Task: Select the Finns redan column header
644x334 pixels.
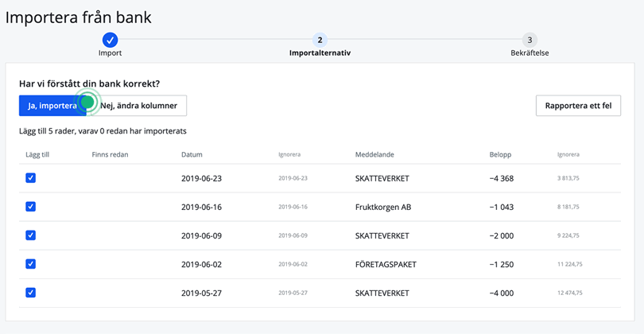Action: tap(110, 155)
